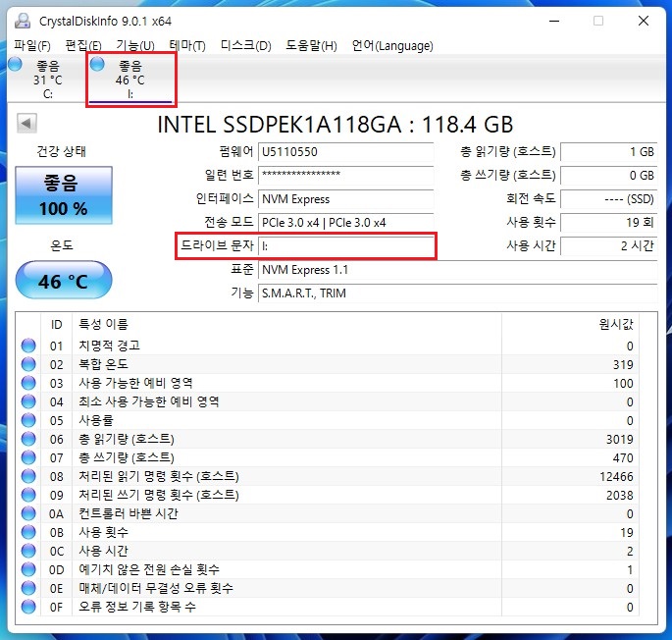Click the NVM Express interface field
Screen dimensions: 672x640
[x=345, y=199]
